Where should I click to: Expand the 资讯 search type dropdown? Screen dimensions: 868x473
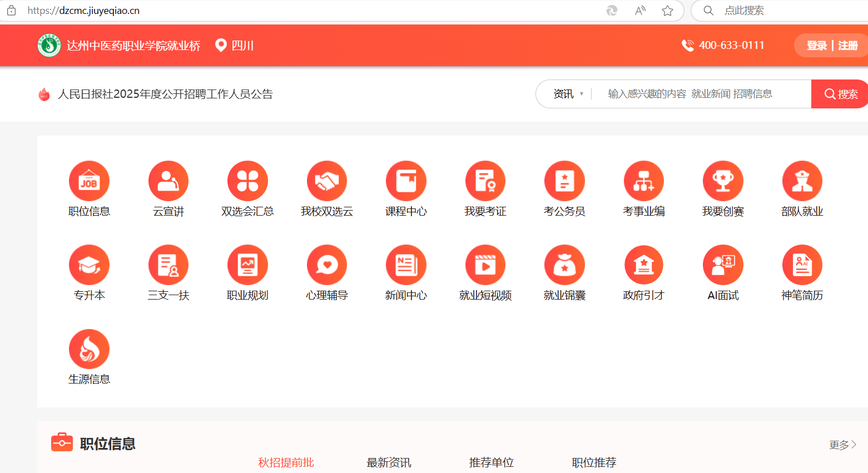pyautogui.click(x=568, y=94)
